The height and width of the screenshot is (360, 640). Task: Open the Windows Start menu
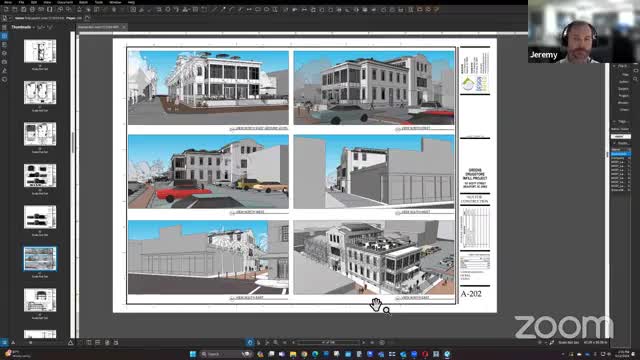pyautogui.click(x=193, y=354)
